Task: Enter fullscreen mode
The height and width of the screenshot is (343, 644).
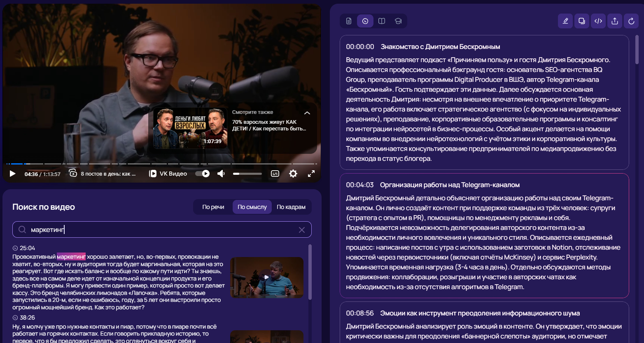Action: pos(311,174)
